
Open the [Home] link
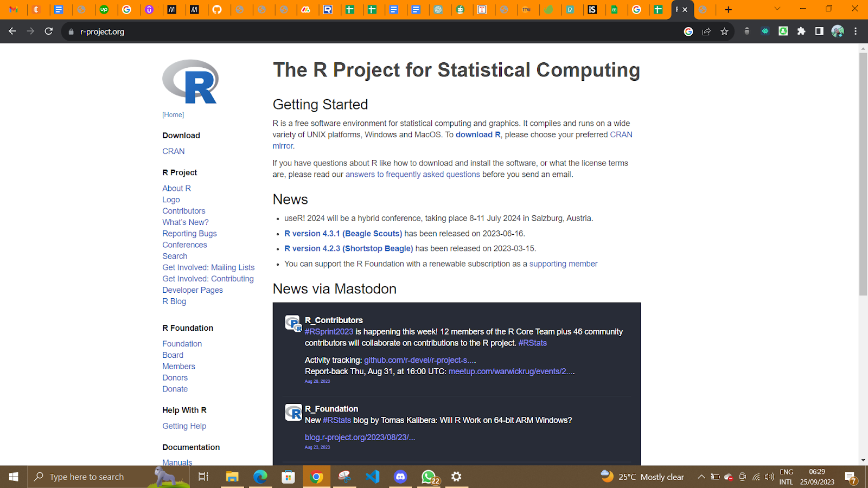point(173,115)
